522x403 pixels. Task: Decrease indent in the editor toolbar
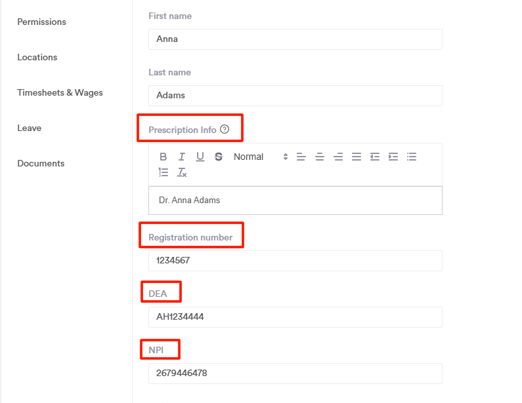pos(375,157)
